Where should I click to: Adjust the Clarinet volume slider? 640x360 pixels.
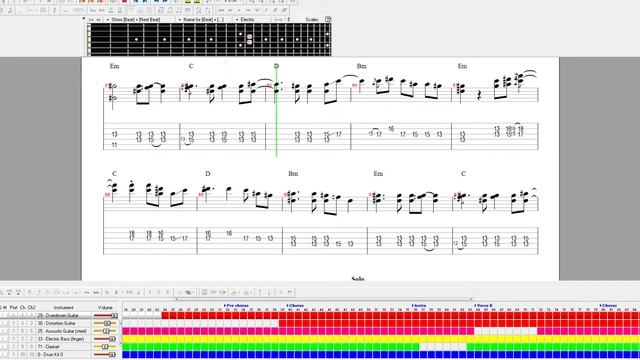pos(105,347)
